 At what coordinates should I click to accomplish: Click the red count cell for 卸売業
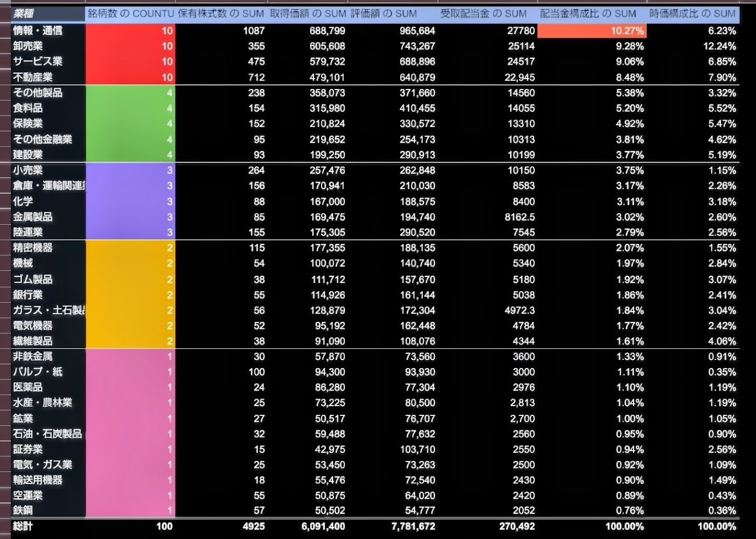point(131,46)
